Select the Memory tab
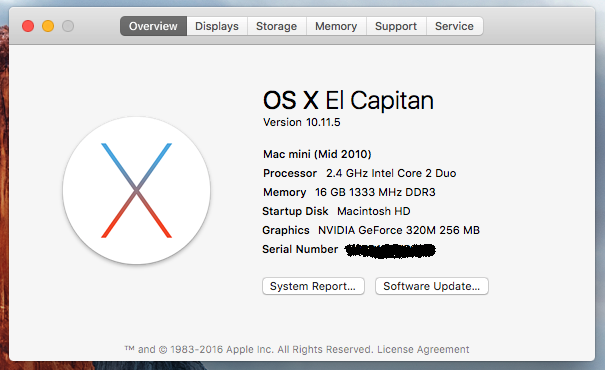The width and height of the screenshot is (605, 370). [336, 26]
